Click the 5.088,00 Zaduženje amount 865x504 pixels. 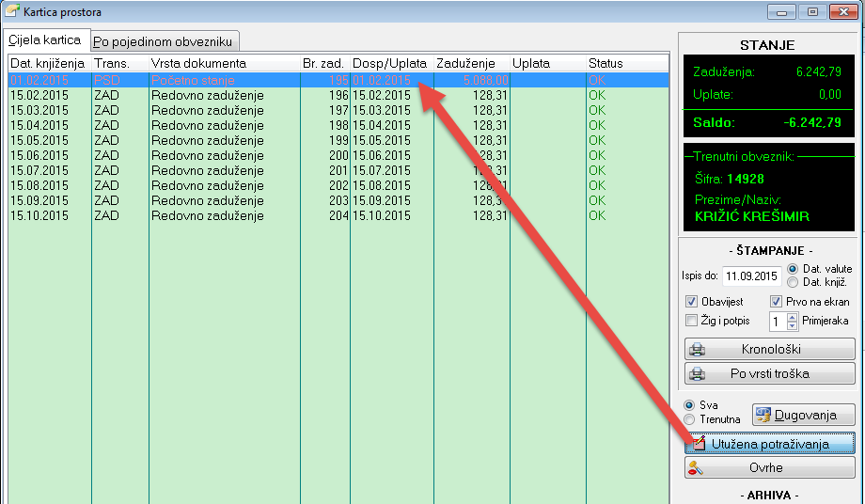coord(485,81)
